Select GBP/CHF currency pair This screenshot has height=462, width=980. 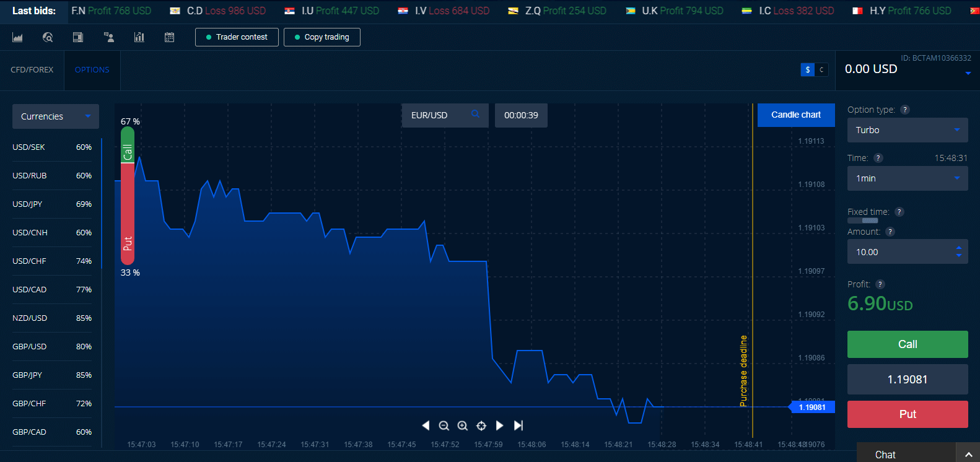[x=52, y=404]
